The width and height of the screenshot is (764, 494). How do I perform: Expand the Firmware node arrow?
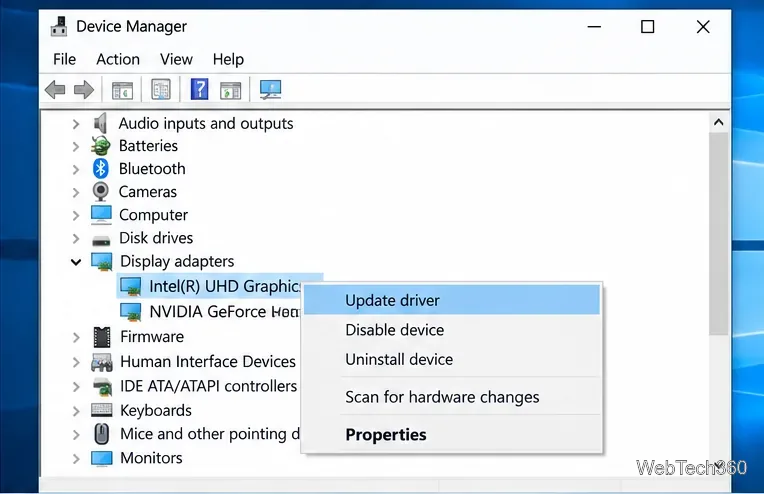coord(76,337)
